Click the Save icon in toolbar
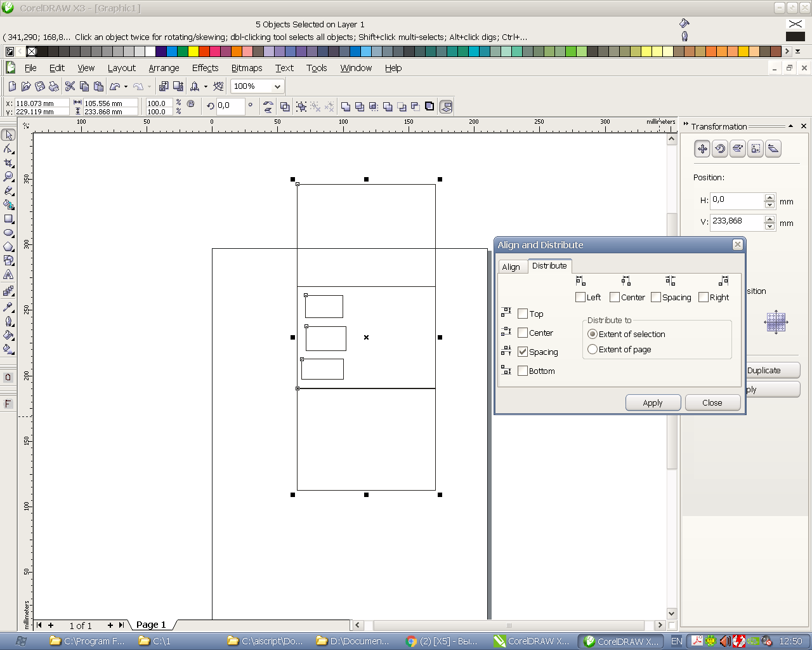This screenshot has height=650, width=812. tap(40, 86)
